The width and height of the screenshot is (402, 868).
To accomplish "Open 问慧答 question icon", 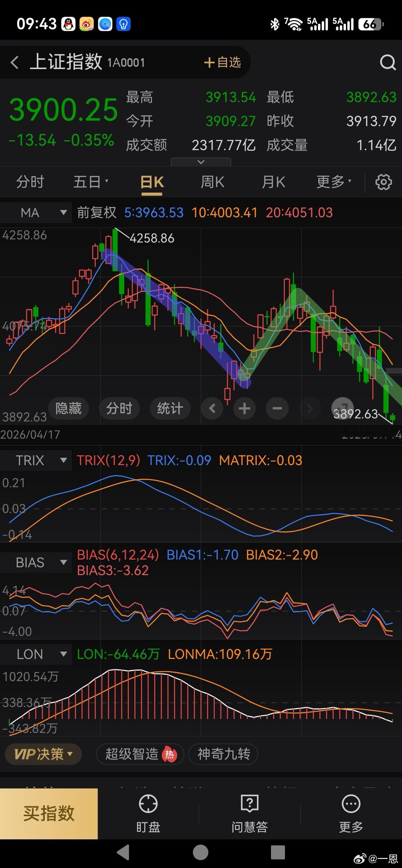I will click(x=249, y=814).
